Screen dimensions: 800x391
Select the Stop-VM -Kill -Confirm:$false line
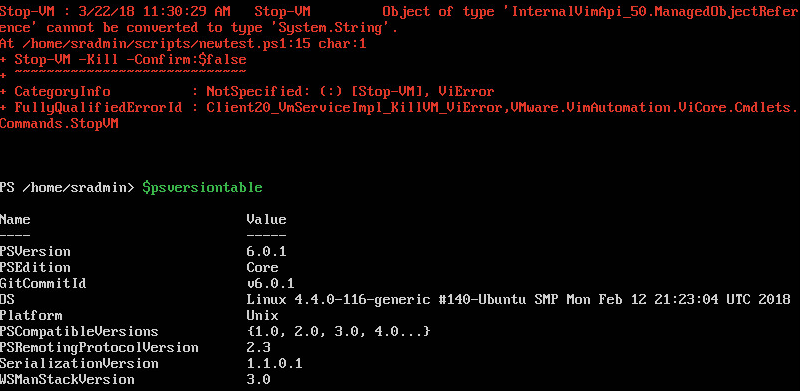pos(123,60)
